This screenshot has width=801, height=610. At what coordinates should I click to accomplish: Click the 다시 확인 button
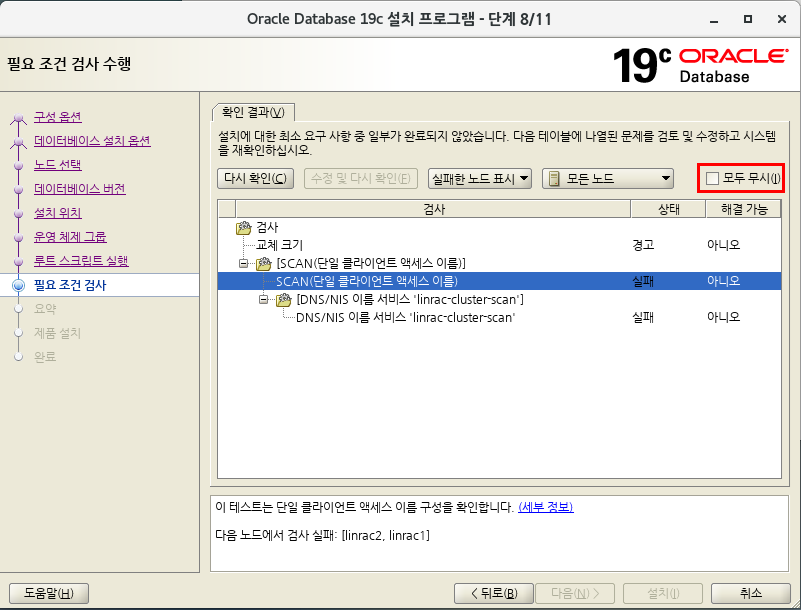coord(255,178)
